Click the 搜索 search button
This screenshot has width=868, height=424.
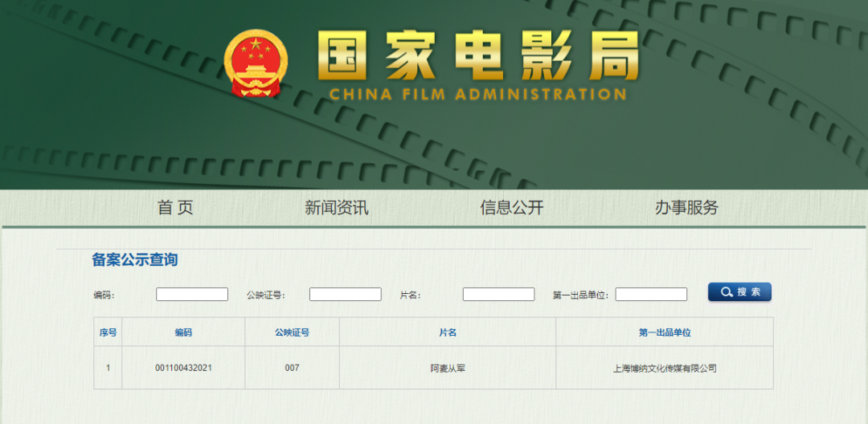739,291
